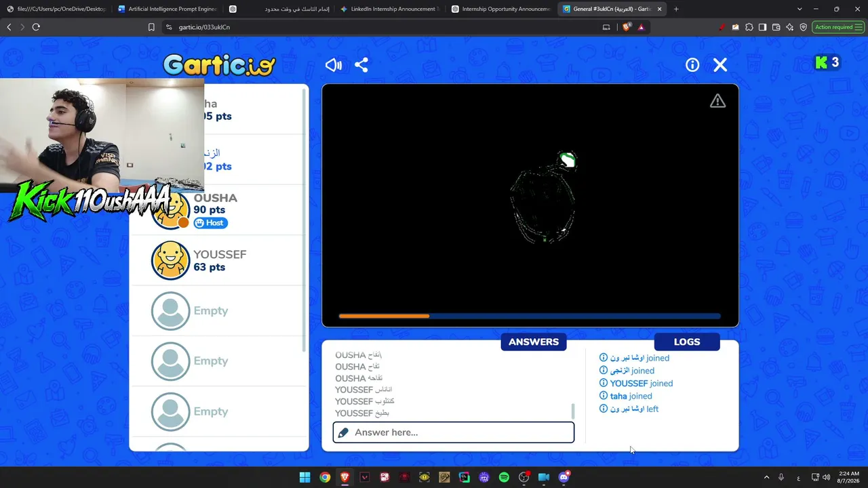Viewport: 868px width, 488px height.
Task: Select the LOGS panel header
Action: click(x=687, y=342)
